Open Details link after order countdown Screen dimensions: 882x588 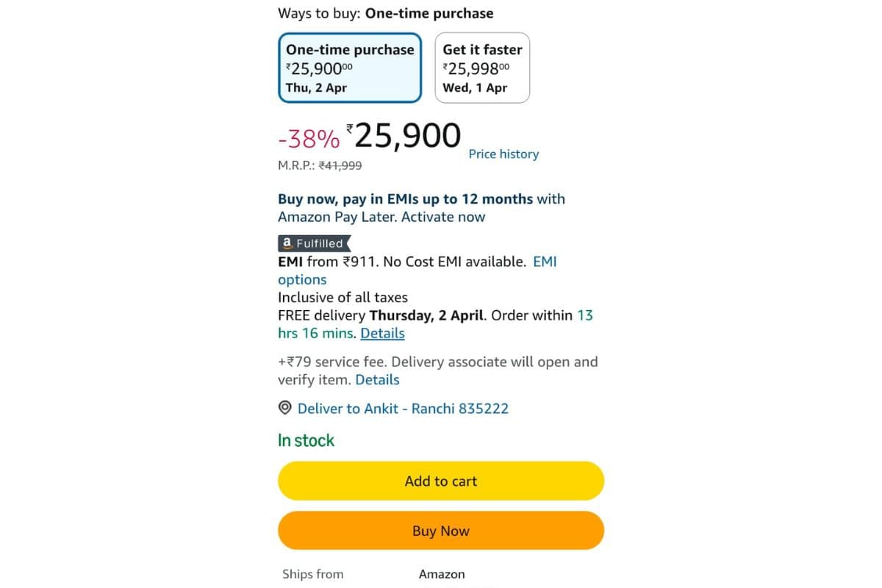point(382,333)
